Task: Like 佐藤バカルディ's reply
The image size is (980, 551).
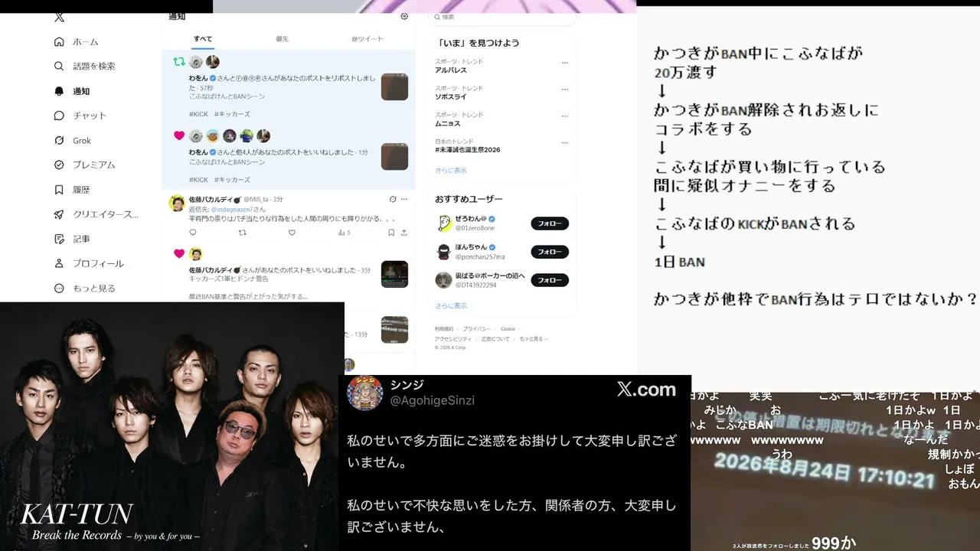Action: [292, 233]
